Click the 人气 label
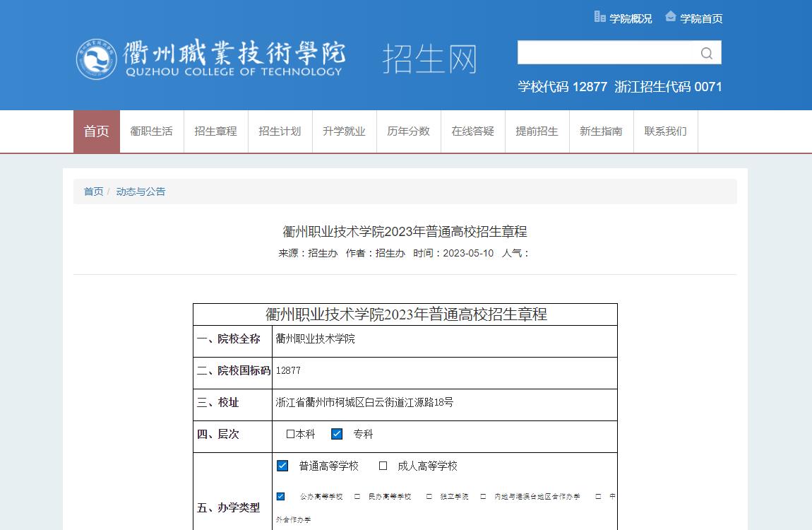 pyautogui.click(x=515, y=254)
